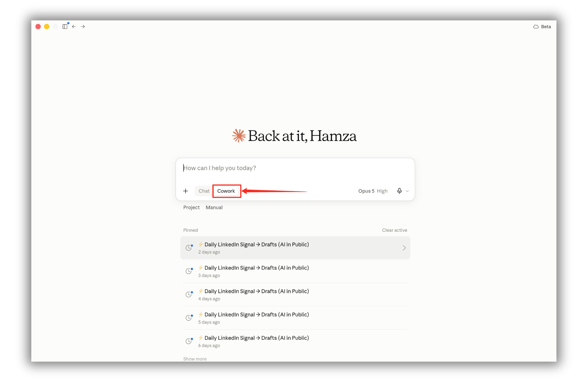
Task: Start voice input with microphone icon
Action: 399,191
